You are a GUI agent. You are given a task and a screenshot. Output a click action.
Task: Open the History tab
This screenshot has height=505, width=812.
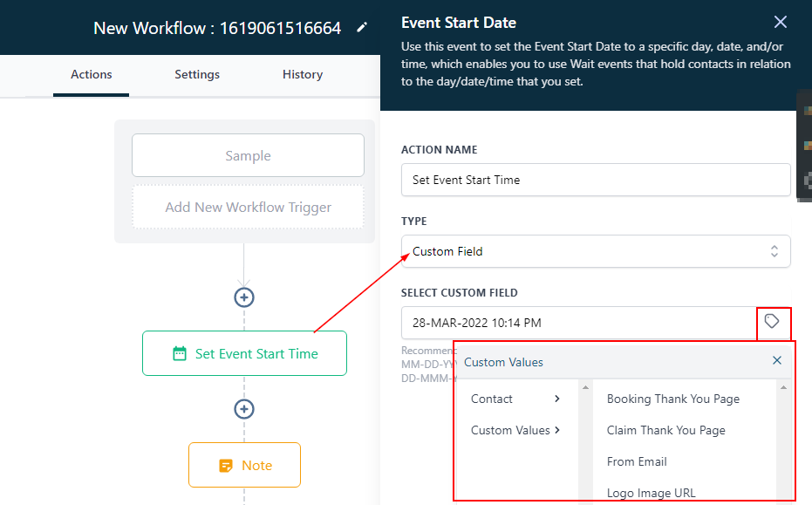303,75
